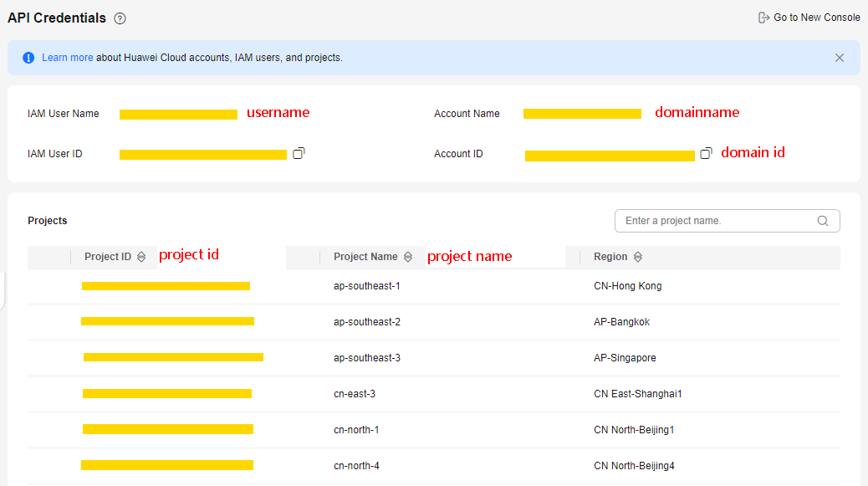Click the IAM User ID label
The height and width of the screenshot is (486, 868).
click(55, 154)
